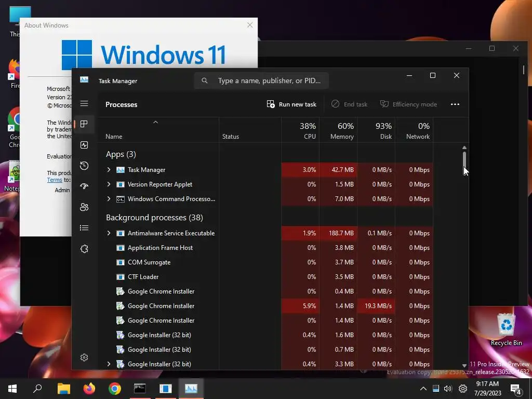Expand the Windows Command Processor row
This screenshot has width=532, height=399.
pos(109,199)
